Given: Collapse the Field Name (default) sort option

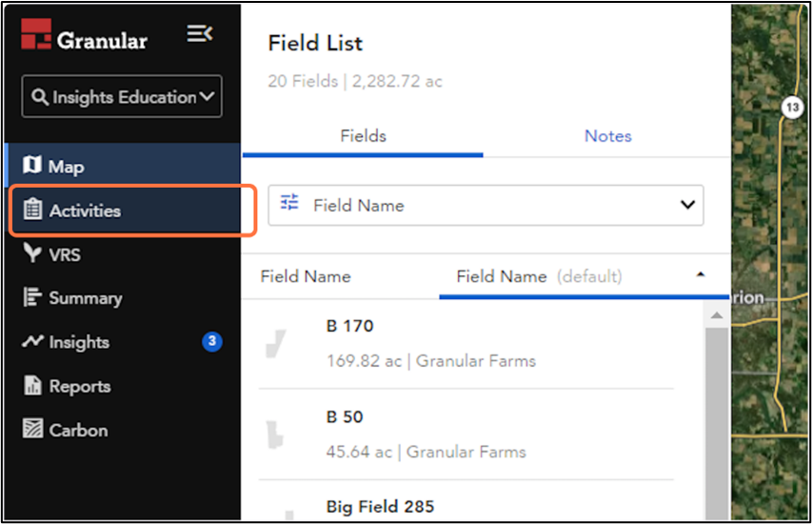Looking at the screenshot, I should 584,277.
